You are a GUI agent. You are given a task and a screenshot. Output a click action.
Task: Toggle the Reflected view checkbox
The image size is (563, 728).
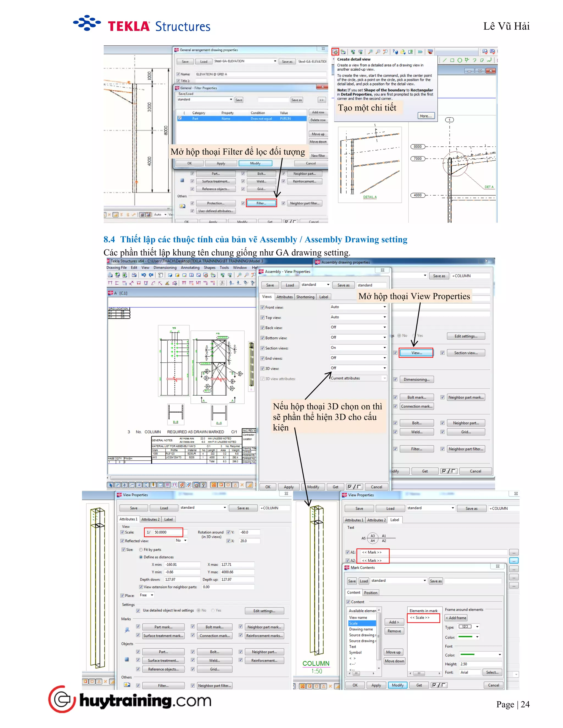click(122, 541)
